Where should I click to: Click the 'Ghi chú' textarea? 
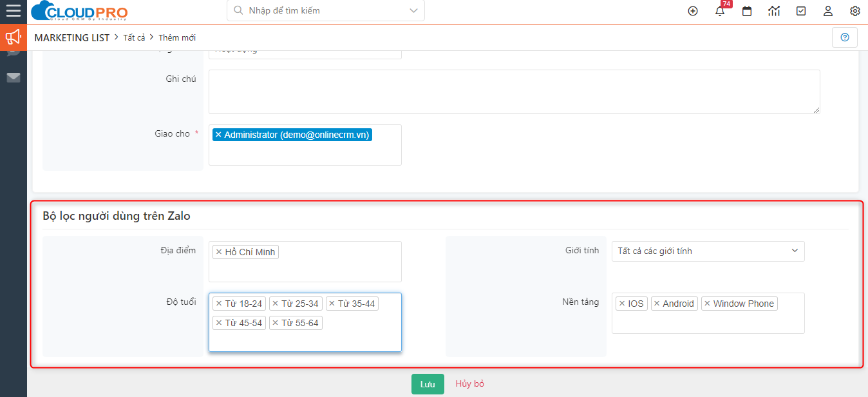(514, 92)
